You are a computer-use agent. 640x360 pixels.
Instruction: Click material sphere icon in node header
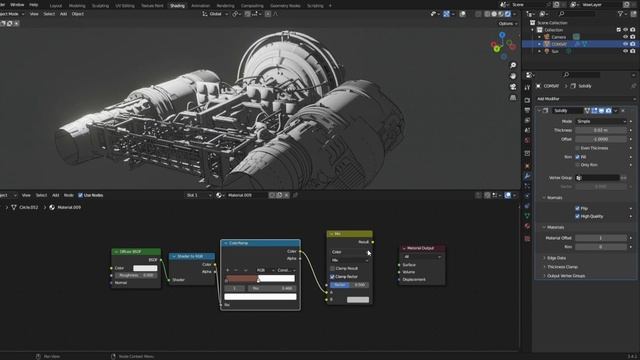point(219,195)
